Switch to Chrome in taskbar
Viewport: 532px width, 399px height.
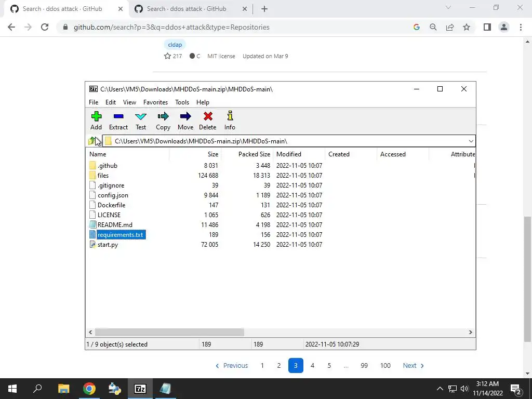coord(89,389)
